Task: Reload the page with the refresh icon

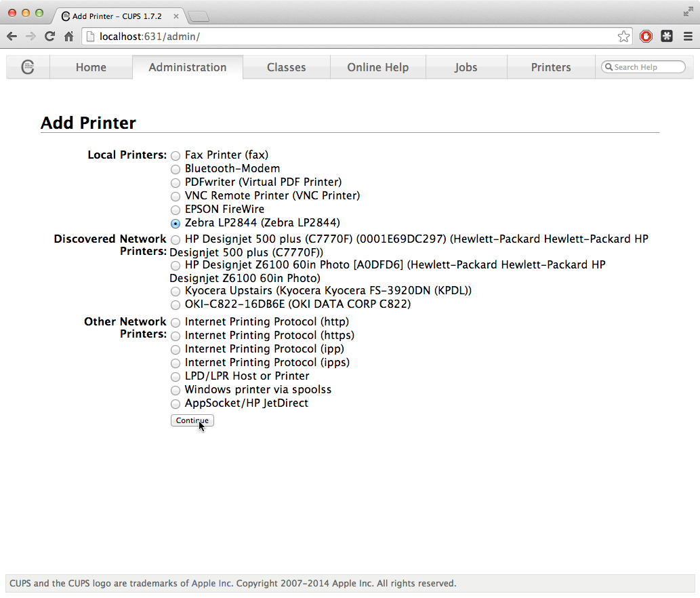Action: 49,37
